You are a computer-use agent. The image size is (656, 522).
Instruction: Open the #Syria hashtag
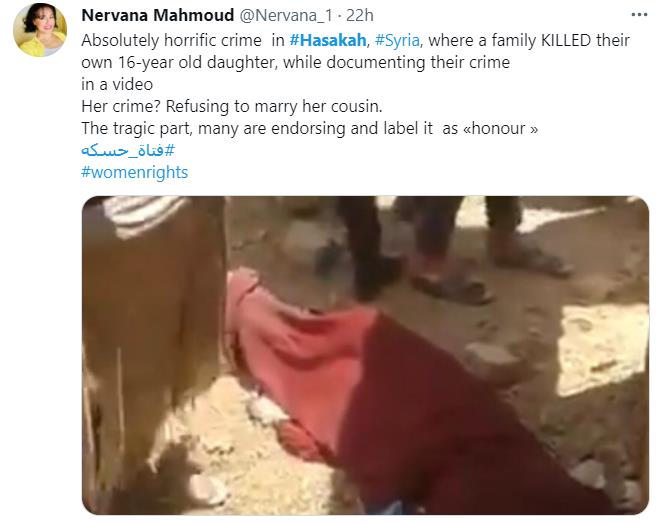click(x=397, y=41)
